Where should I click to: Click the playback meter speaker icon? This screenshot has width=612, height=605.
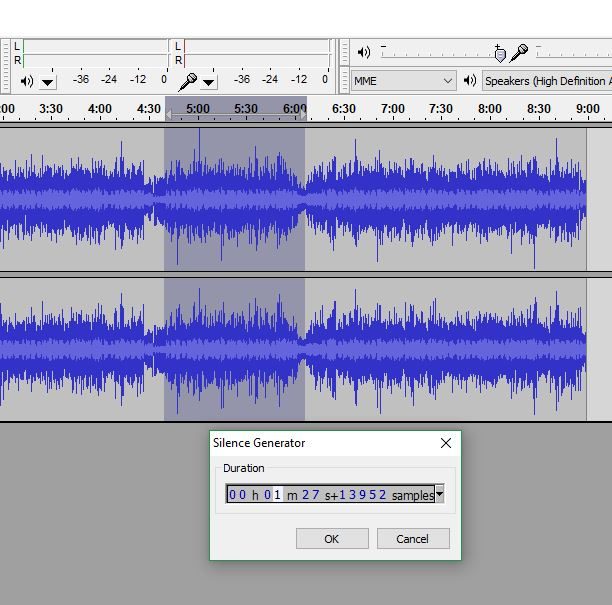click(x=27, y=81)
